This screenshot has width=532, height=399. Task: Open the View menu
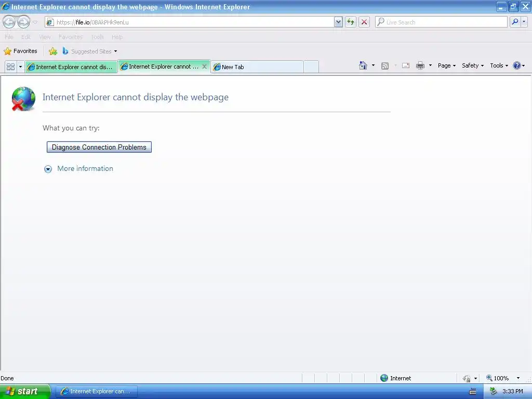[45, 37]
